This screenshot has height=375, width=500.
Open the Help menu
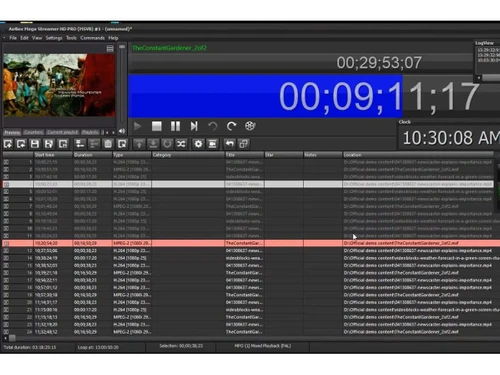[113, 38]
